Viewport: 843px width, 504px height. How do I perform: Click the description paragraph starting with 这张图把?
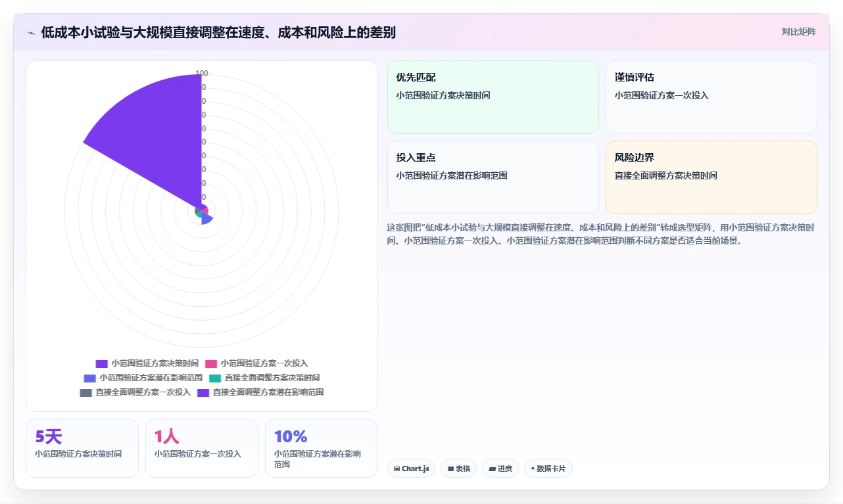coord(602,234)
